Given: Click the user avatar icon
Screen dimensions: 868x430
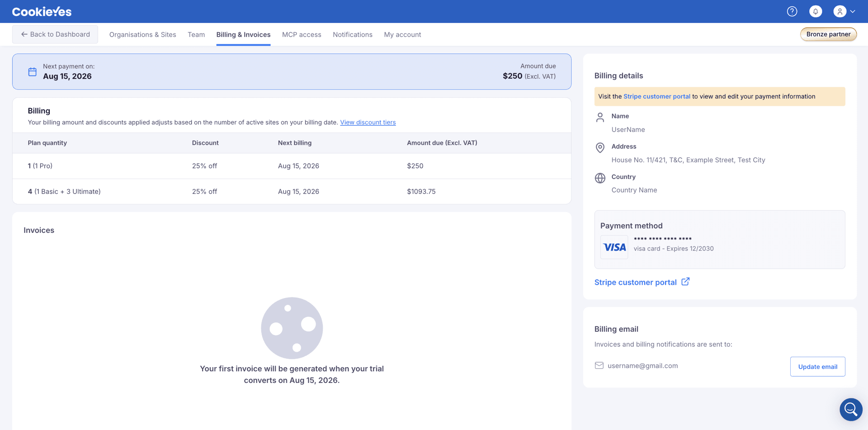Looking at the screenshot, I should 840,11.
